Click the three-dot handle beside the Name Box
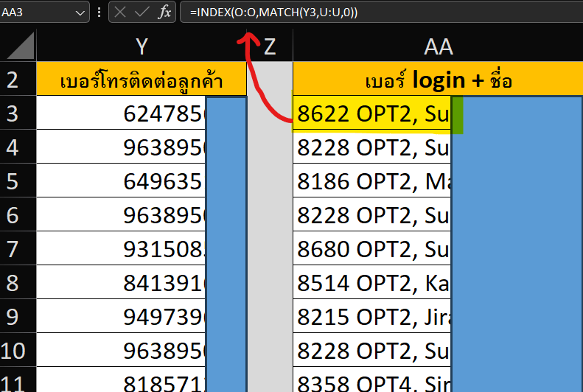 [x=100, y=12]
